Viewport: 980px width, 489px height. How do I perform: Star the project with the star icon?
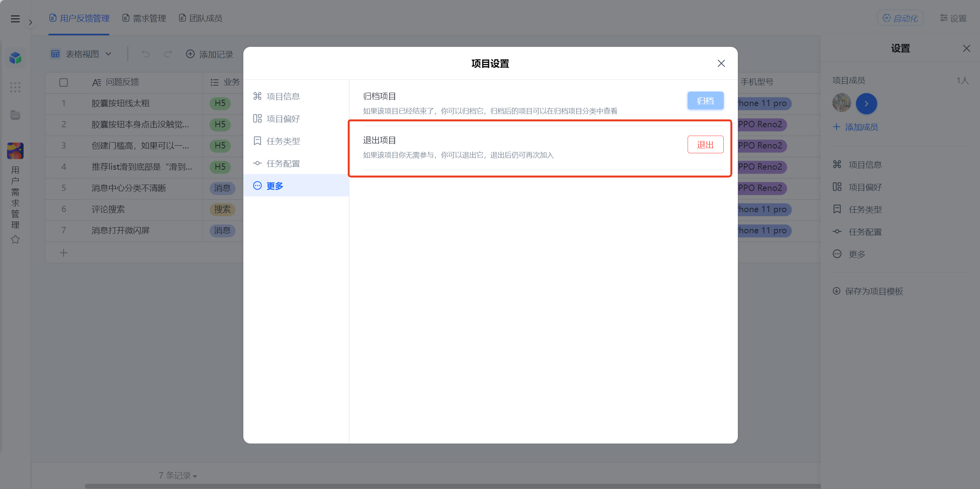point(15,239)
